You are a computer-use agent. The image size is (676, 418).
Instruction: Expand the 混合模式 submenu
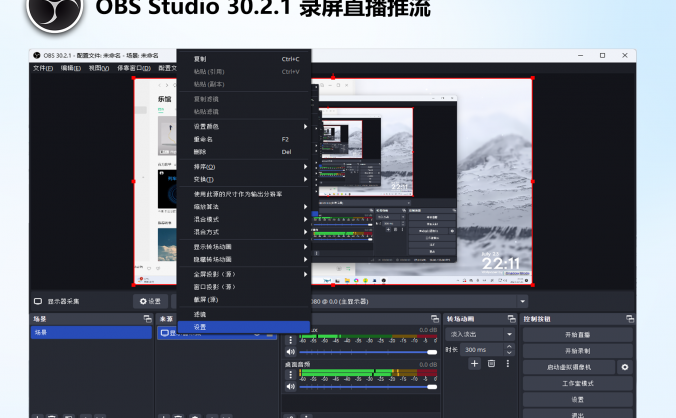pyautogui.click(x=244, y=219)
